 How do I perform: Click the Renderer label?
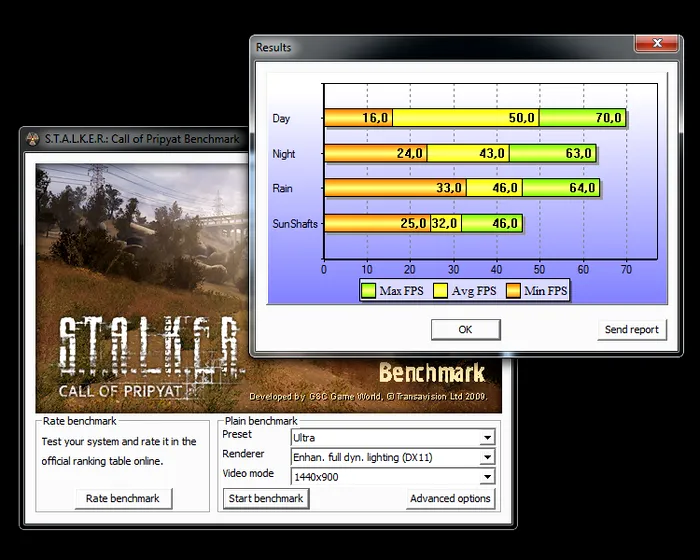(x=243, y=454)
